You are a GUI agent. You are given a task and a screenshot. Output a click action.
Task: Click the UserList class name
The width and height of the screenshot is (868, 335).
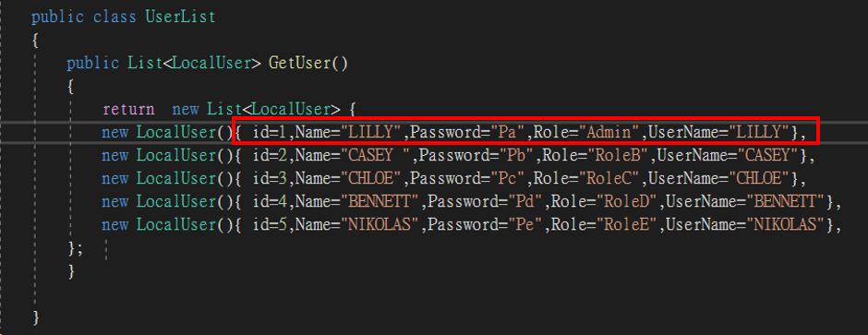point(180,18)
